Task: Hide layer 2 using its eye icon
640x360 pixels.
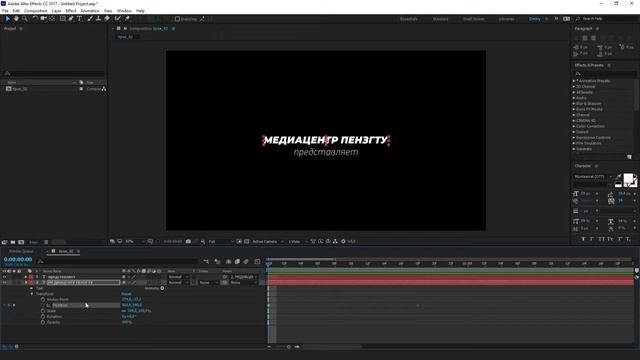Action: [x=4, y=282]
